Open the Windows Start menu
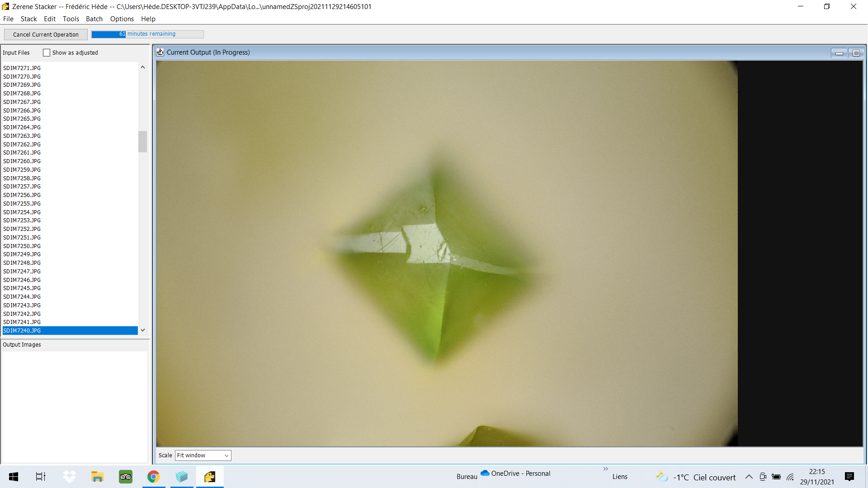 coord(14,477)
